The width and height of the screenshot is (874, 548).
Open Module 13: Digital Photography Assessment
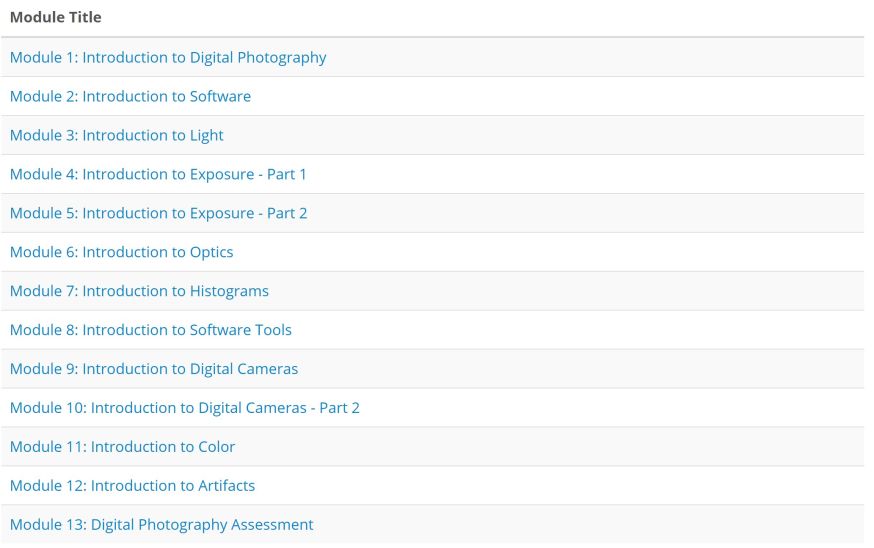(161, 526)
